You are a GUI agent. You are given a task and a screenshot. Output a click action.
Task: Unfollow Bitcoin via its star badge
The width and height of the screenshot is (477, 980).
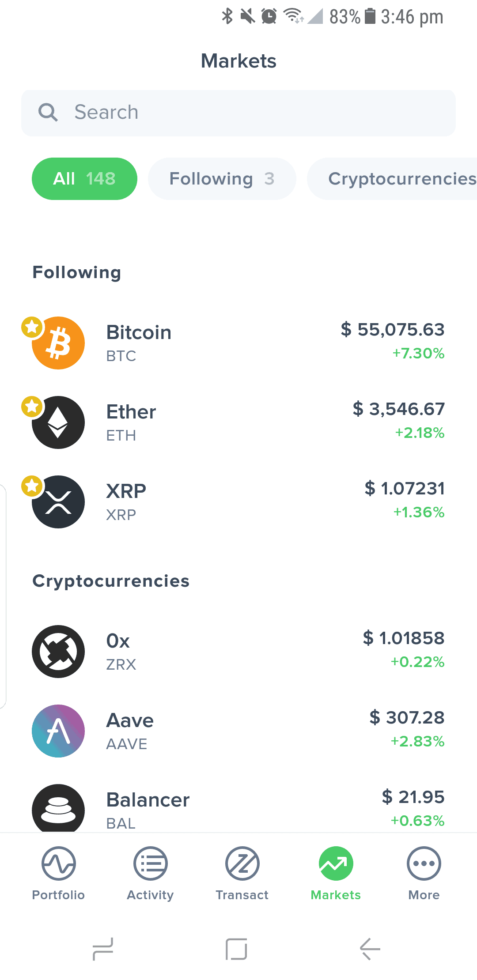click(x=32, y=327)
